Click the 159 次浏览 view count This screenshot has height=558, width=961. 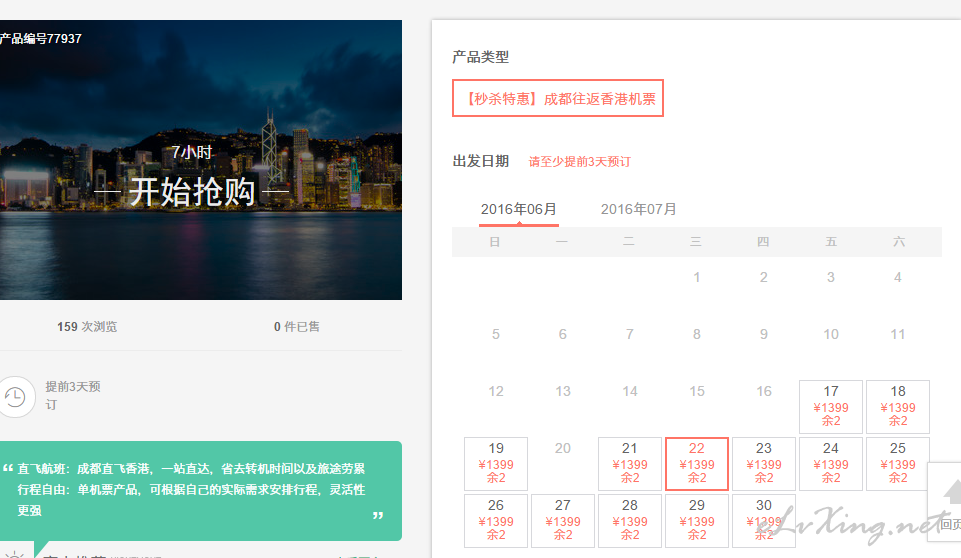[x=87, y=327]
